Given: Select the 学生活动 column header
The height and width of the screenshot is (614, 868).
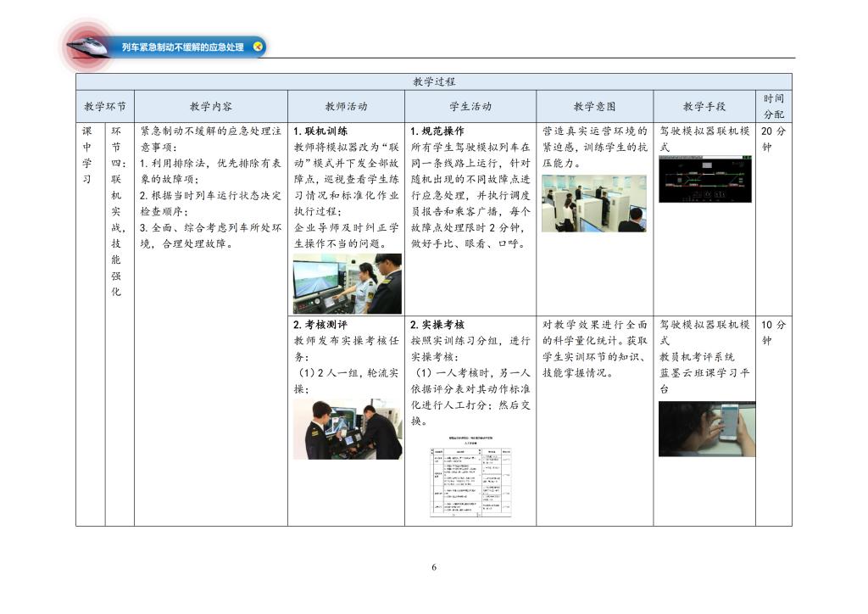Looking at the screenshot, I should coord(470,107).
